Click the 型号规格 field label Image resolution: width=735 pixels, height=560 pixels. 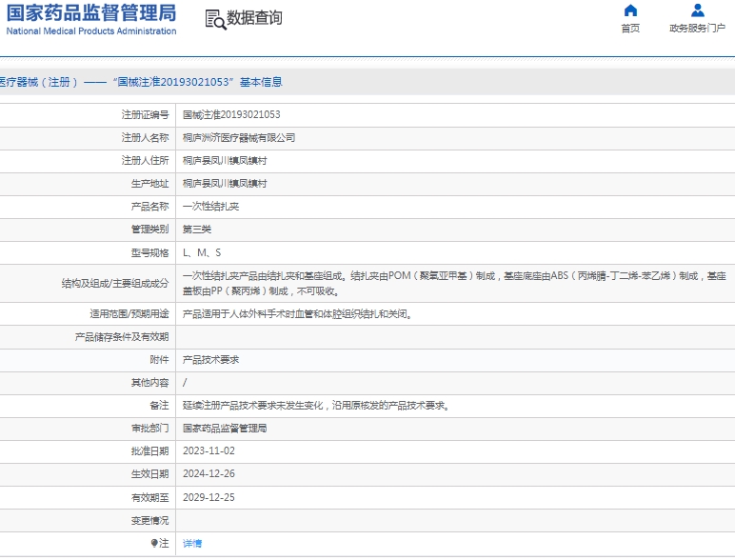pyautogui.click(x=149, y=252)
